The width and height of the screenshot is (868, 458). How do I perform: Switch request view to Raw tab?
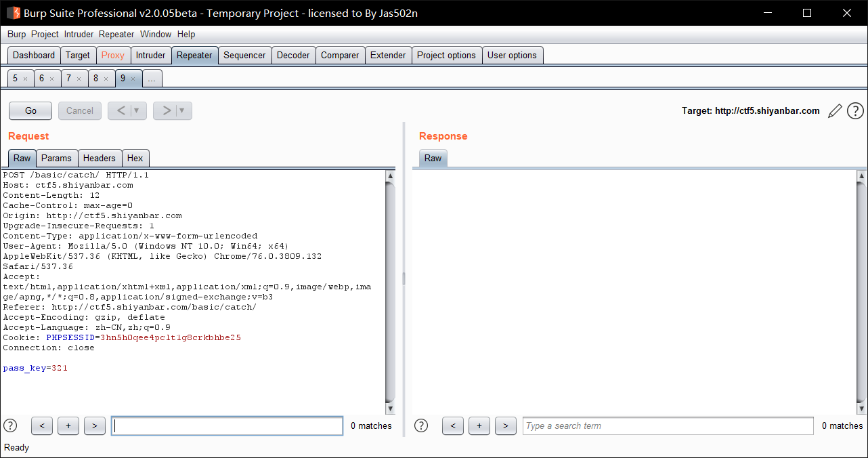click(x=22, y=158)
